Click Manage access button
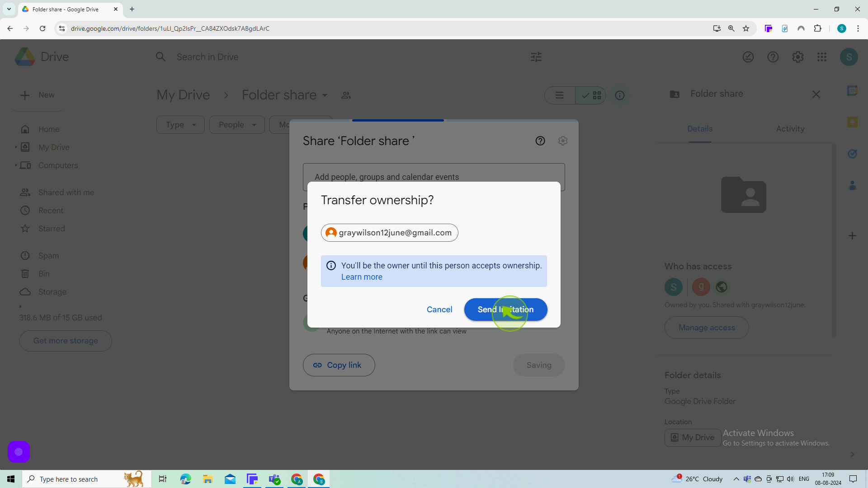 pyautogui.click(x=707, y=327)
